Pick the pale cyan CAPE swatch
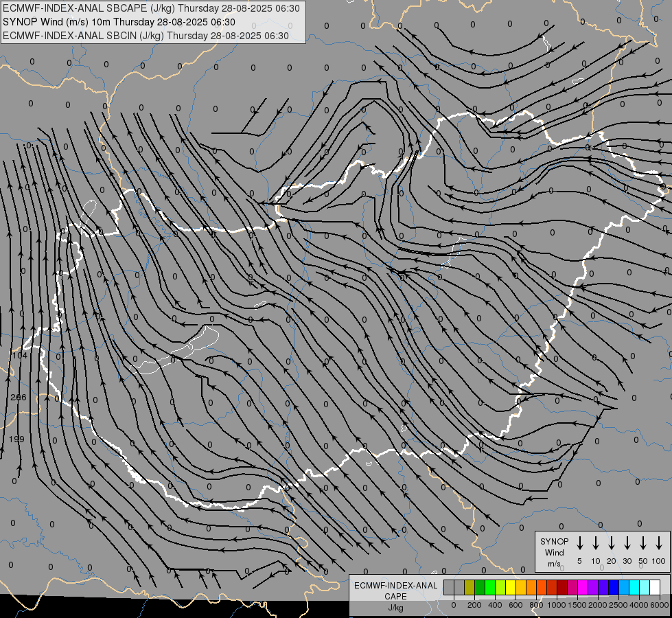Viewport: 672px width, 618px height. pos(644,587)
